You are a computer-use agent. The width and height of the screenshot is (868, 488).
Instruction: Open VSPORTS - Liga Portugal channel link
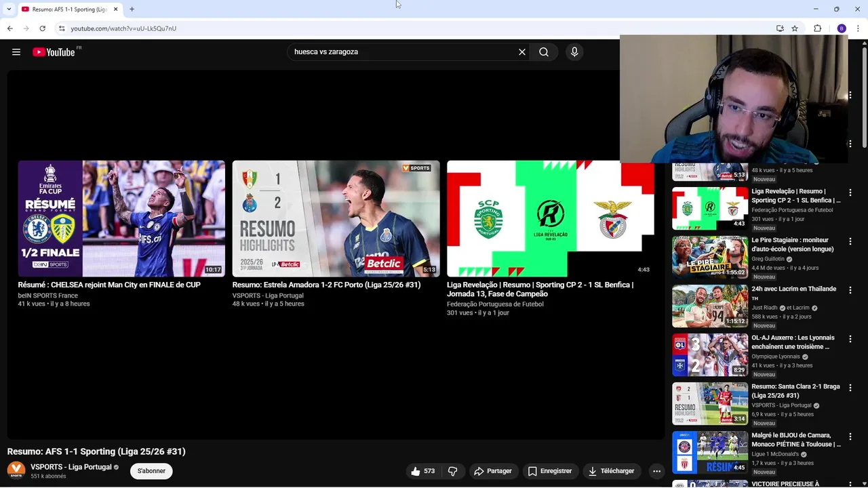(x=71, y=467)
